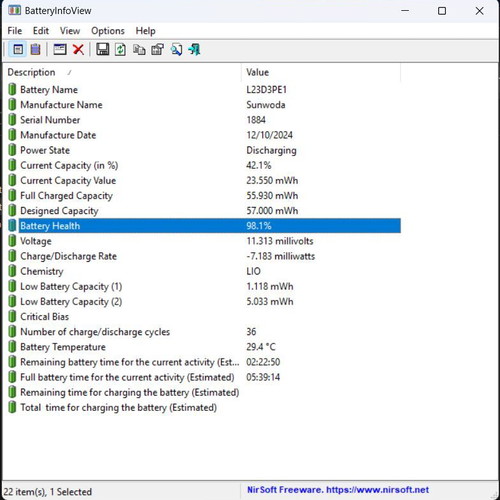Click the window-style icon beside the red X
The width and height of the screenshot is (500, 500).
[x=60, y=50]
